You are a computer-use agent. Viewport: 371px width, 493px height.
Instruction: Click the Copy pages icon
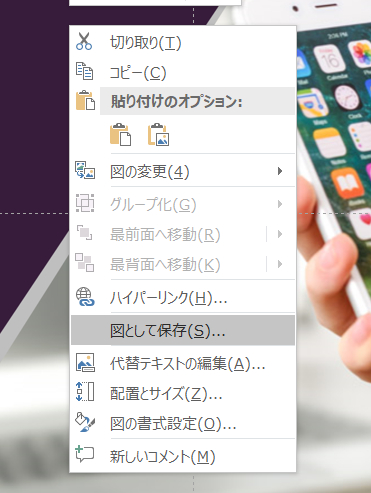pos(84,71)
